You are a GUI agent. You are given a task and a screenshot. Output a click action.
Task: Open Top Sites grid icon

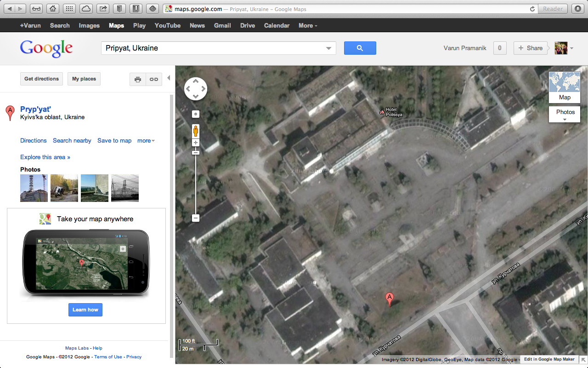69,9
